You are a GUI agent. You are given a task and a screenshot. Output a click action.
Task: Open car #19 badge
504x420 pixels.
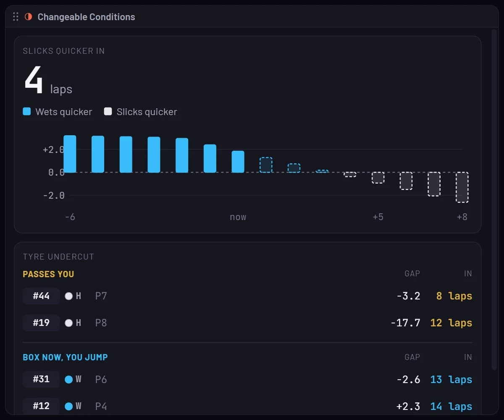(x=41, y=323)
